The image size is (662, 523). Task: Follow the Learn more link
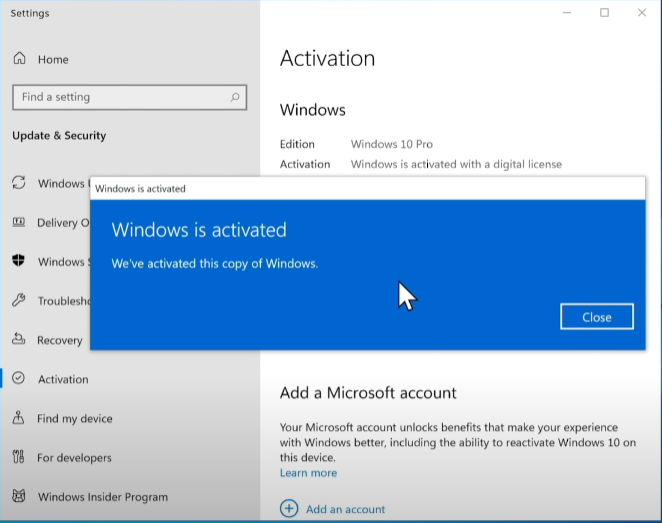click(308, 473)
